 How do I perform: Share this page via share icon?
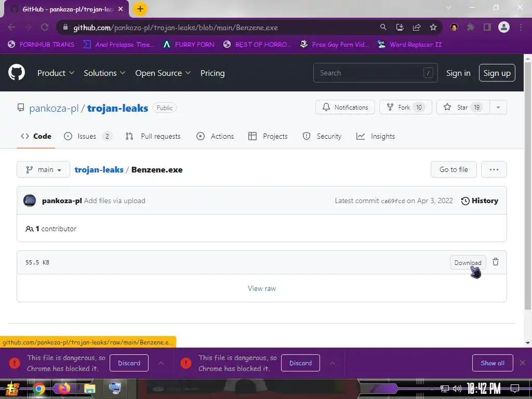pos(417,27)
